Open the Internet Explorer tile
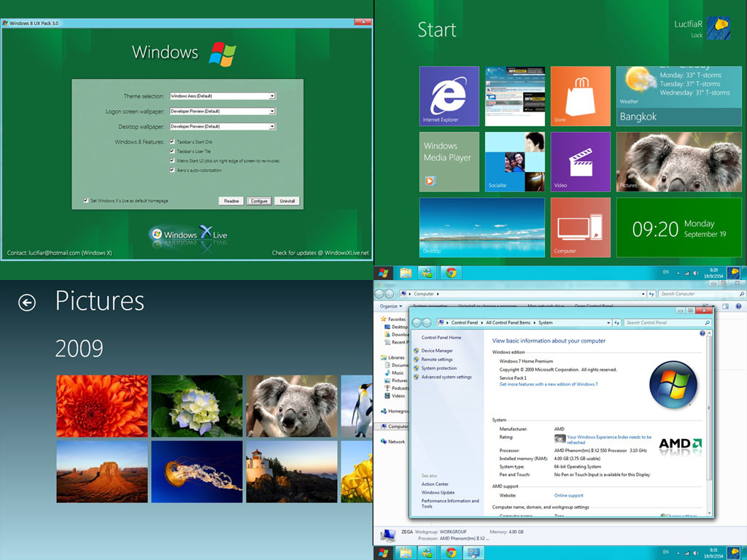This screenshot has height=560, width=747. (x=449, y=96)
